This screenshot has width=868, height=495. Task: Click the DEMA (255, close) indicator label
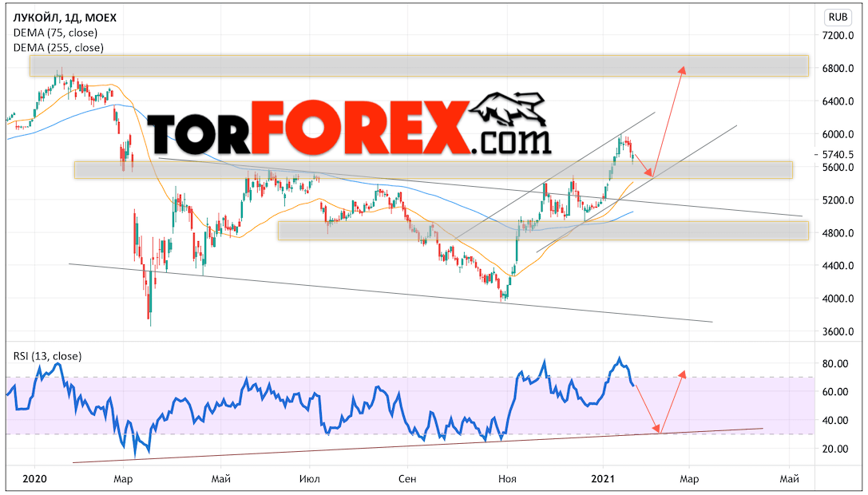point(58,48)
